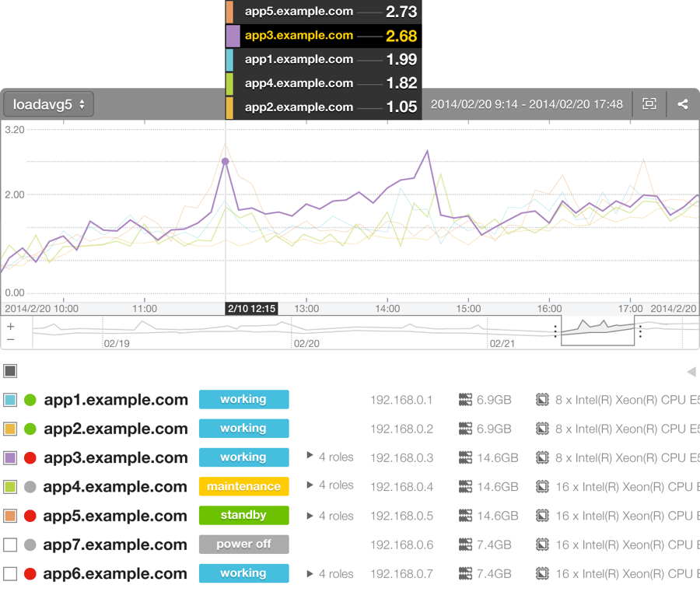Image resolution: width=700 pixels, height=592 pixels.
Task: Uncheck the purple app3.example.com color swatch
Action: 10,458
